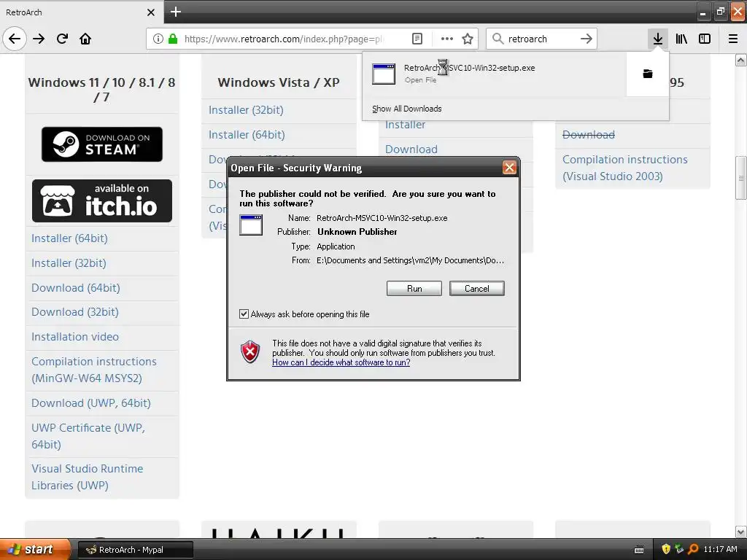747x560 pixels.
Task: Click the strikethrough Download link
Action: point(589,135)
